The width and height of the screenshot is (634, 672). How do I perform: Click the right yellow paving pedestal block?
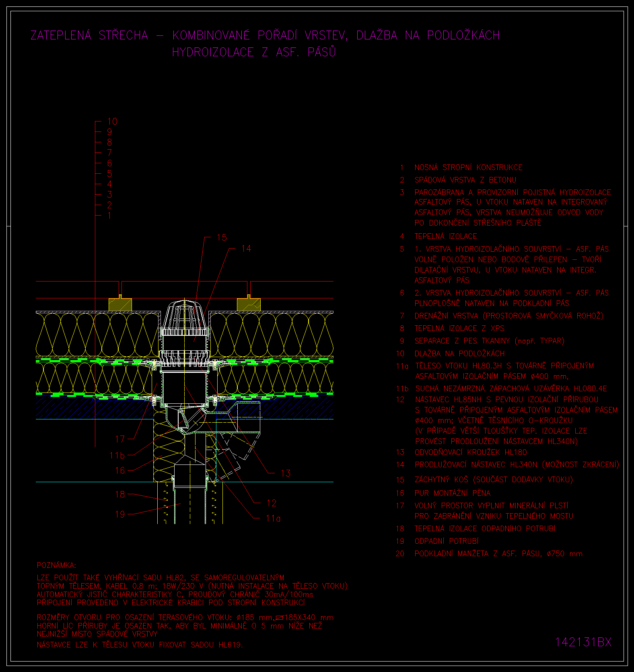(x=249, y=304)
